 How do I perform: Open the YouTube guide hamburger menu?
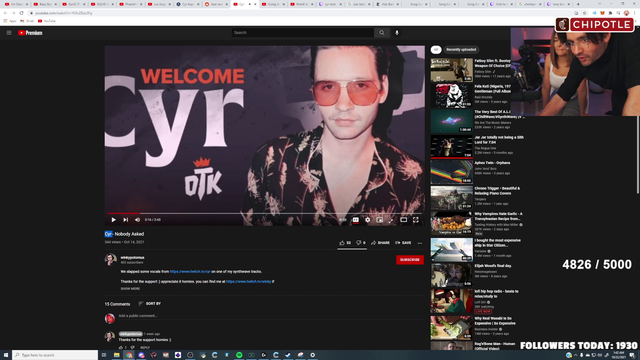[x=9, y=33]
